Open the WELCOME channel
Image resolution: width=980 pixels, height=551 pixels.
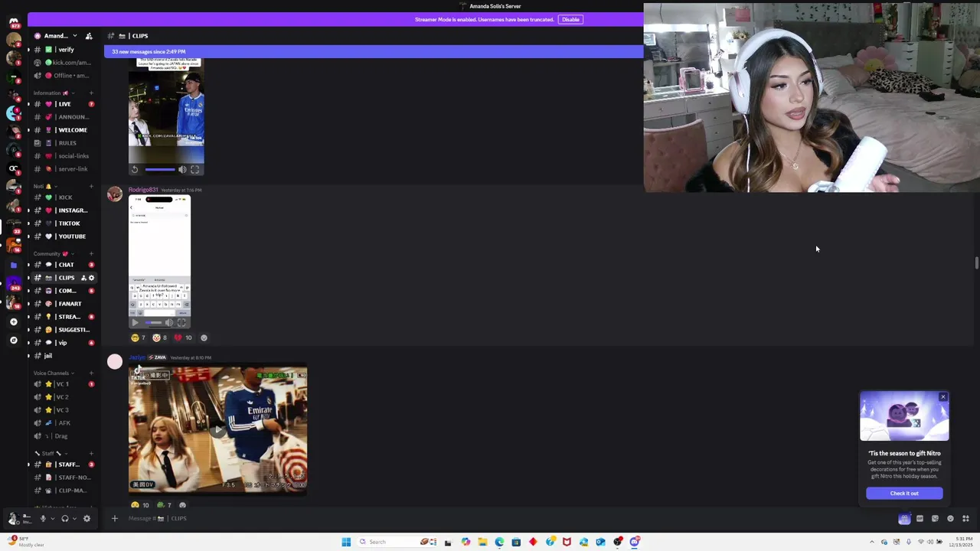pos(63,130)
